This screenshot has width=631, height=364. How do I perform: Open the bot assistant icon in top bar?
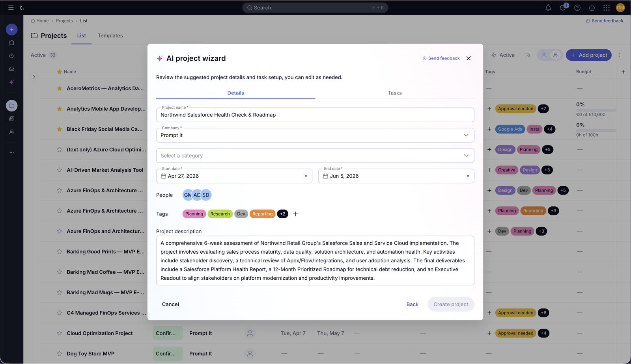592,7
